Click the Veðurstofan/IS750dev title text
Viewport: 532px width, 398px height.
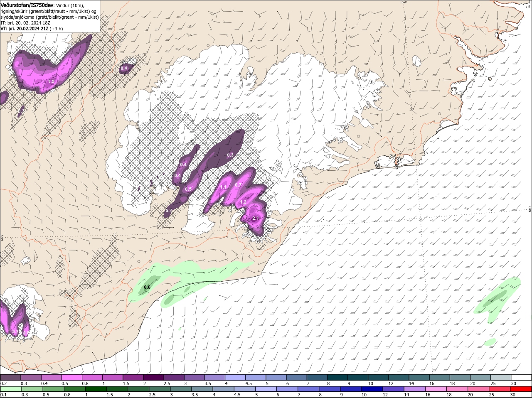point(27,5)
